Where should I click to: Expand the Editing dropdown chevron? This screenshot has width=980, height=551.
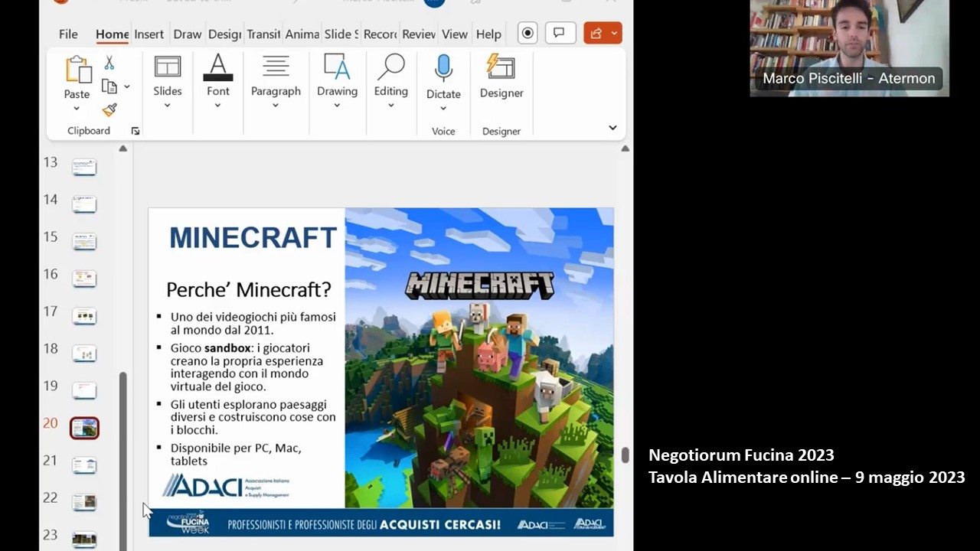click(x=391, y=106)
